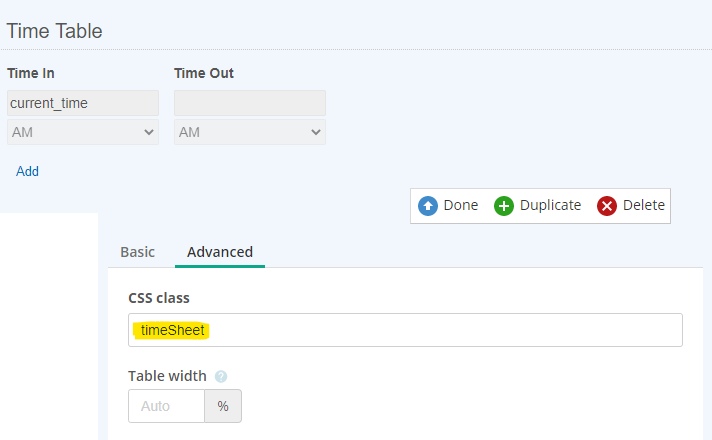Screen dimensions: 712x440
Task: Select the Advanced tab
Action: [x=220, y=252]
